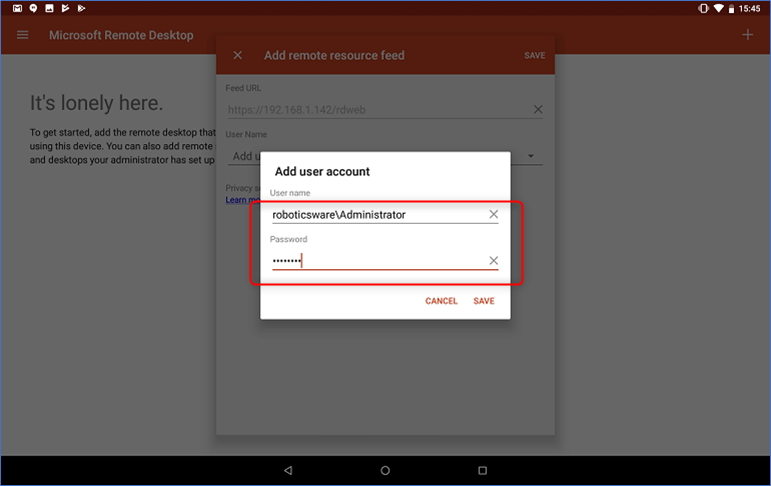The height and width of the screenshot is (486, 771).
Task: Open the Learn more privacy link
Action: coord(242,200)
